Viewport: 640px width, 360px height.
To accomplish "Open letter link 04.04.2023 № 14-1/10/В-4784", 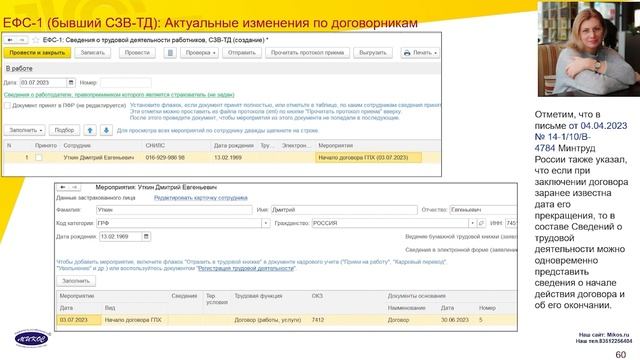I will (x=581, y=137).
